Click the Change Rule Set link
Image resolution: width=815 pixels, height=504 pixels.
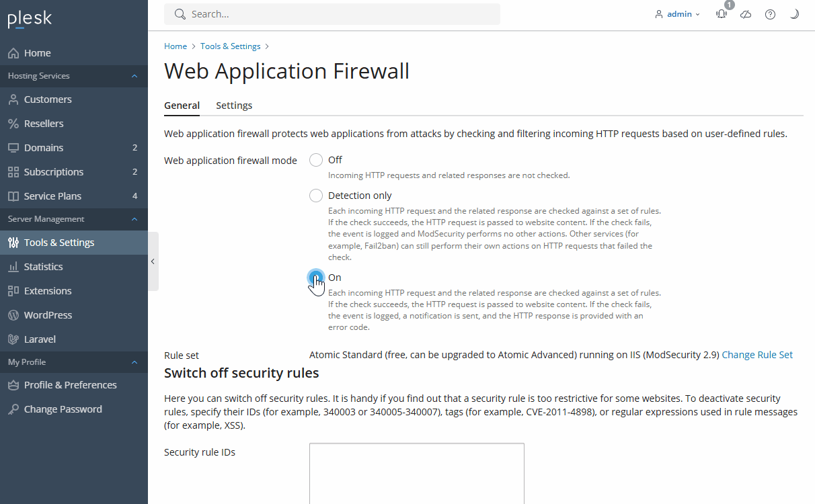point(757,355)
